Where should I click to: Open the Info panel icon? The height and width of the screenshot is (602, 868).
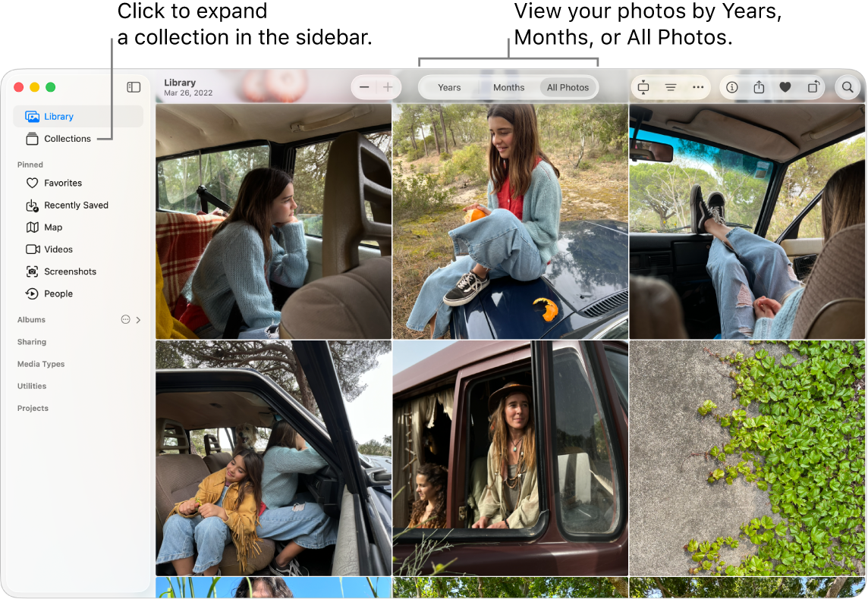tap(731, 87)
